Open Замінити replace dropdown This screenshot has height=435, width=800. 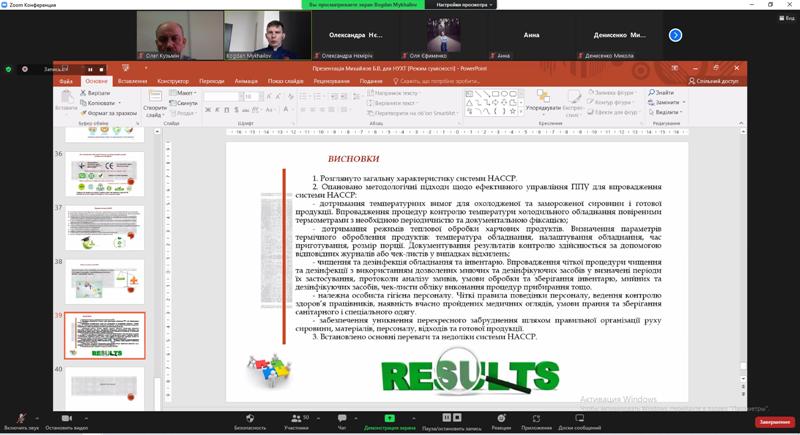(x=666, y=102)
